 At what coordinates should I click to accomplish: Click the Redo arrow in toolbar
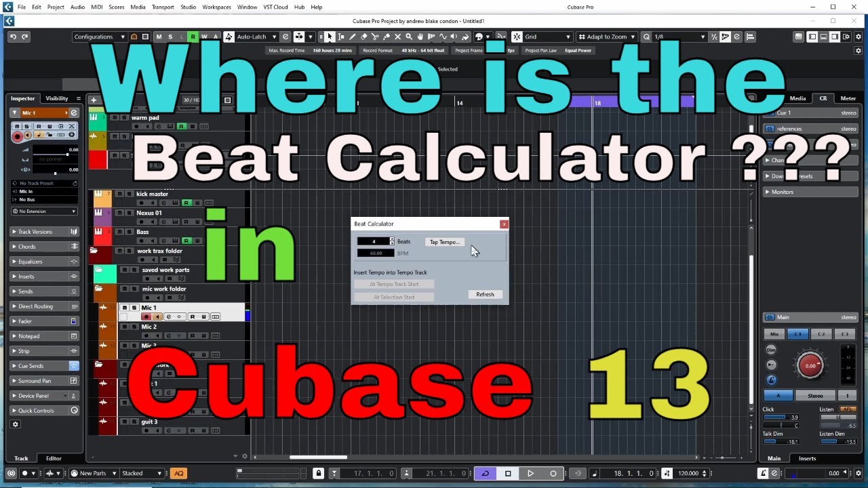(x=25, y=37)
